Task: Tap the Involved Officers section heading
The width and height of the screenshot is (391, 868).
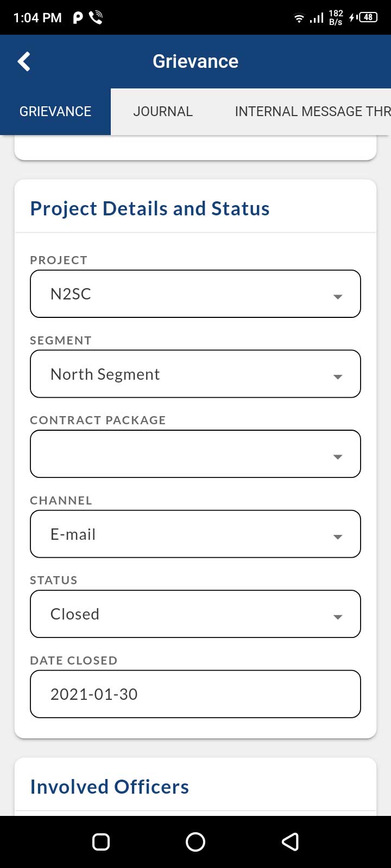Action: coord(110,787)
